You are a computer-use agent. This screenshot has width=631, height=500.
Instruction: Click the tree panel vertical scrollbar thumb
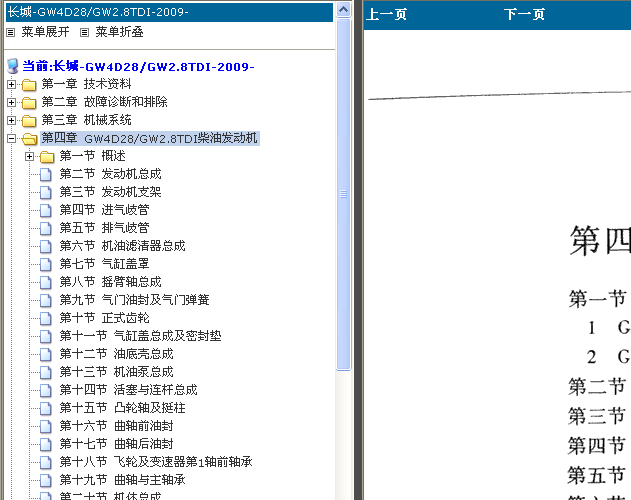pyautogui.click(x=343, y=194)
